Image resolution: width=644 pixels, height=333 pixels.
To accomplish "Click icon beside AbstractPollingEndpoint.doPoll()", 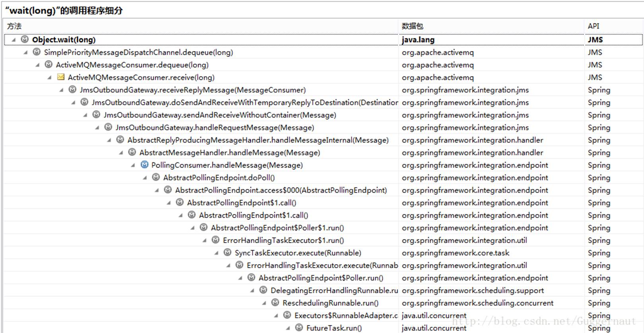I will pyautogui.click(x=156, y=177).
